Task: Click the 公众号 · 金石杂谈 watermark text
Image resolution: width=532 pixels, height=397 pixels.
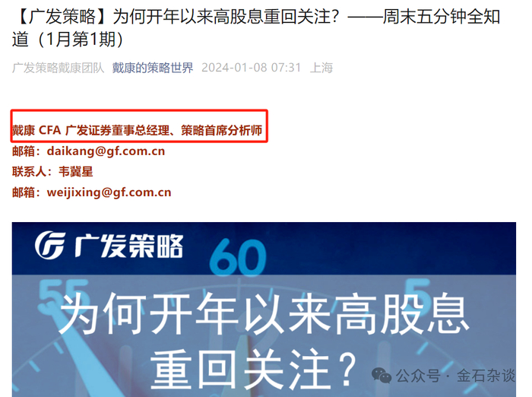Action: click(455, 376)
